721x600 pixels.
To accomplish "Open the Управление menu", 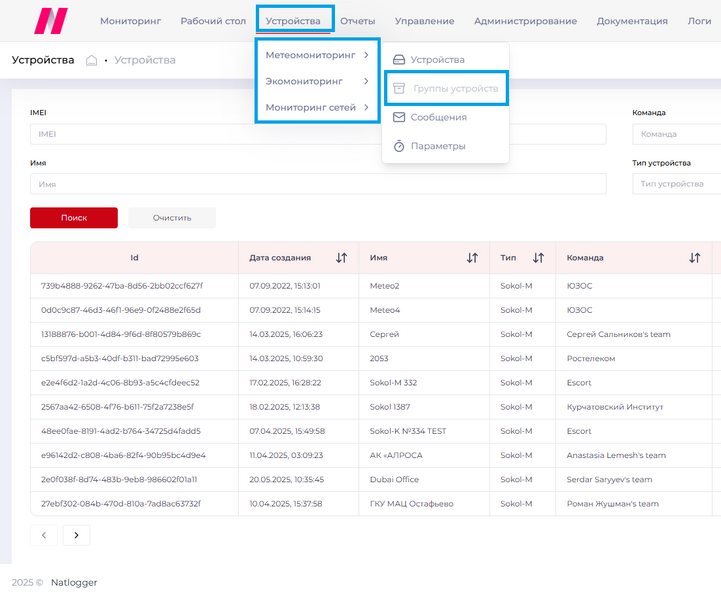I will (424, 21).
